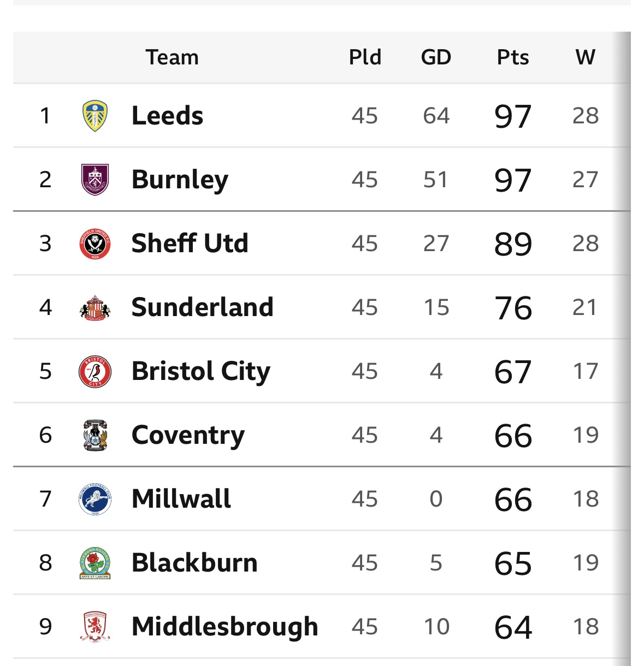Click the Millwall lion badge
The width and height of the screenshot is (644, 666).
(95, 499)
